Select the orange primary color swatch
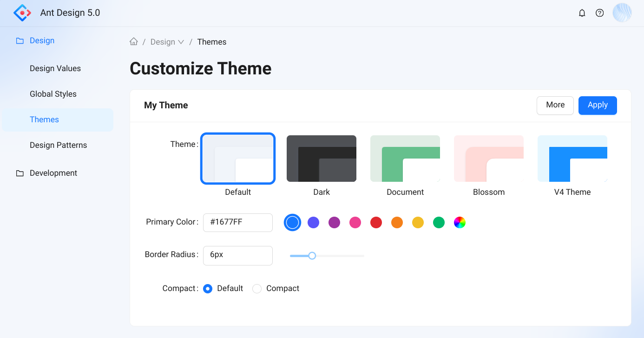This screenshot has height=338, width=644. click(397, 223)
